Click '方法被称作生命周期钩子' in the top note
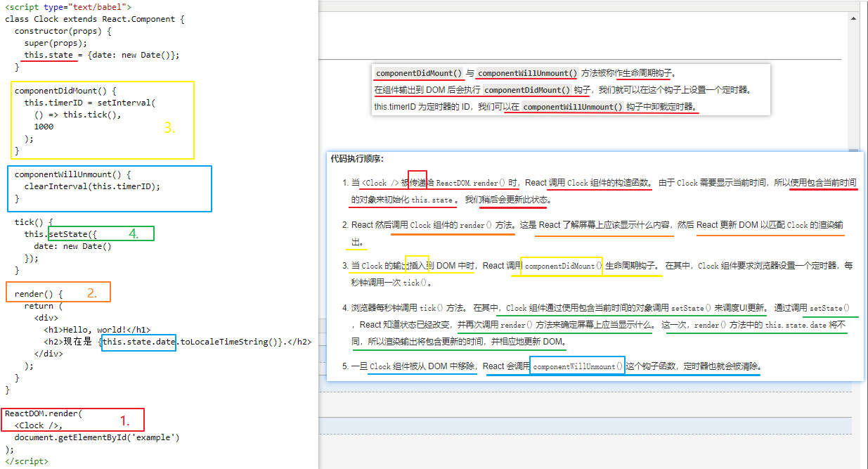Viewport: 868px width, 469px height. click(x=627, y=73)
